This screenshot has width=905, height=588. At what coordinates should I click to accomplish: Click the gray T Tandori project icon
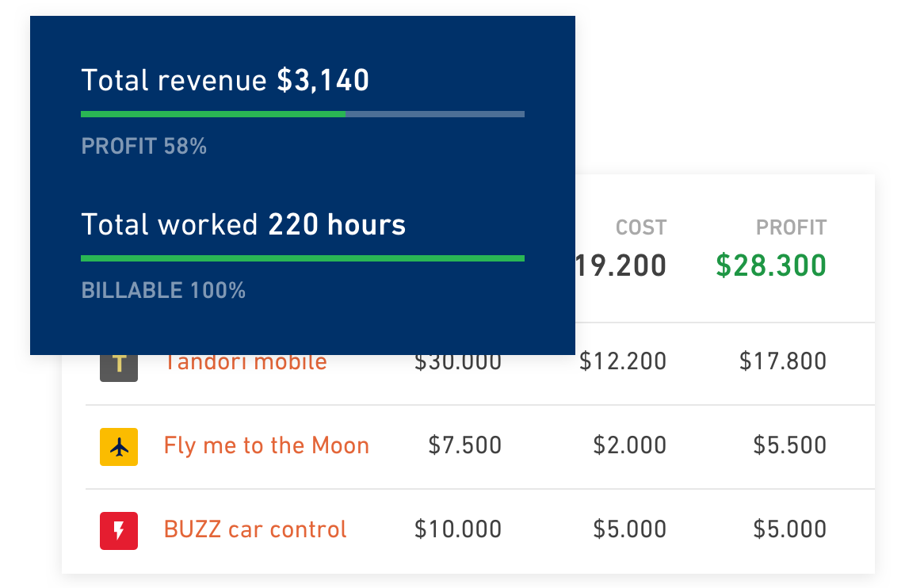[119, 368]
